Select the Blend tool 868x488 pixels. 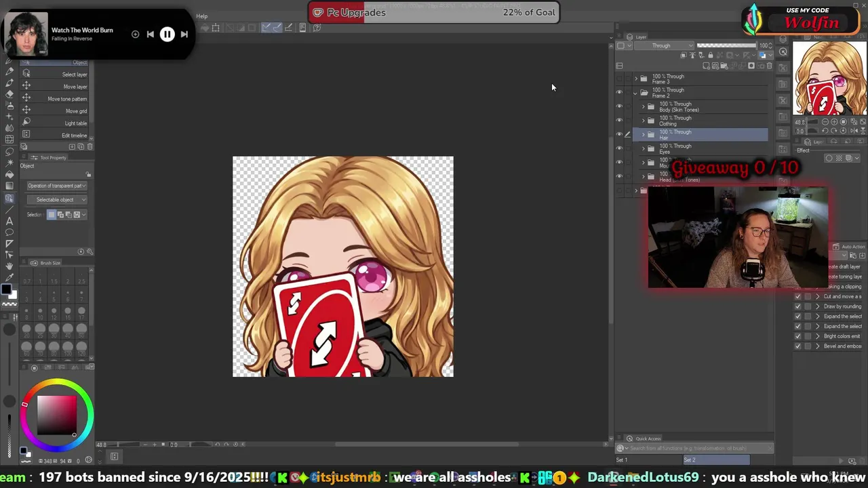point(9,127)
